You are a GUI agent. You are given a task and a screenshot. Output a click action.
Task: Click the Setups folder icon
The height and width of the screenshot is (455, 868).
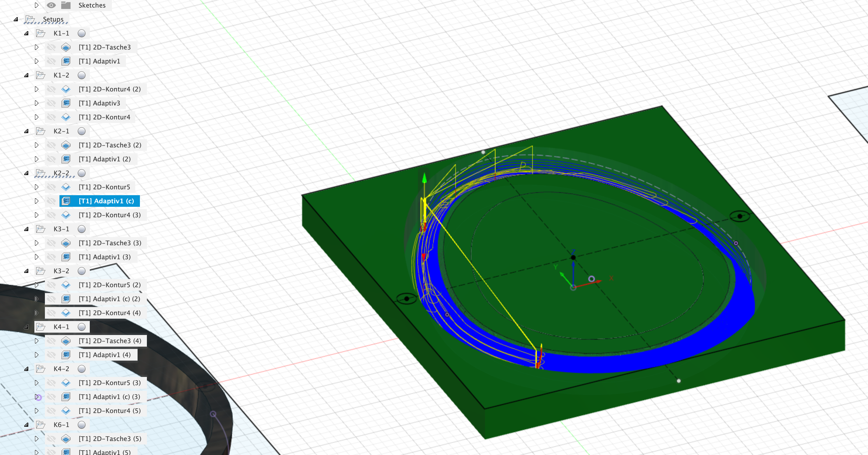click(x=30, y=19)
